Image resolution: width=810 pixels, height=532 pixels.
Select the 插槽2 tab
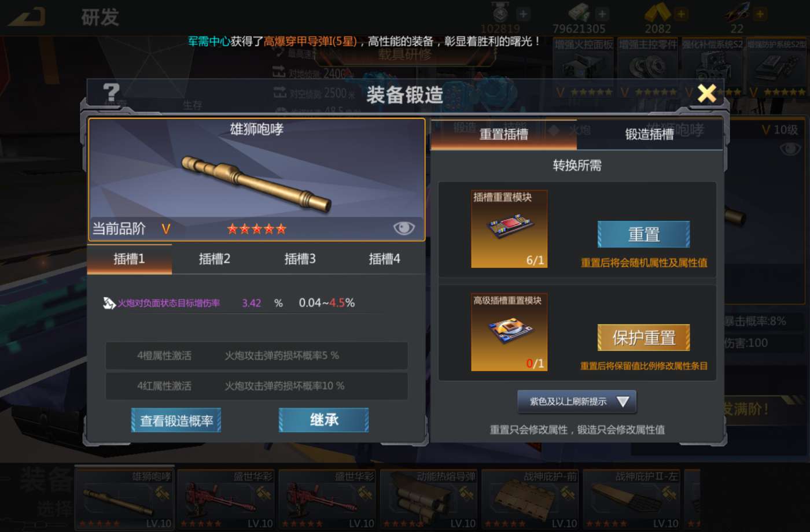coord(215,259)
